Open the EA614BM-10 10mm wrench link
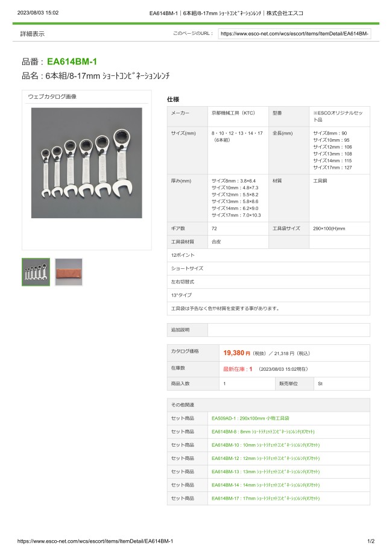Image resolution: width=392 pixels, height=554 pixels. point(265,445)
